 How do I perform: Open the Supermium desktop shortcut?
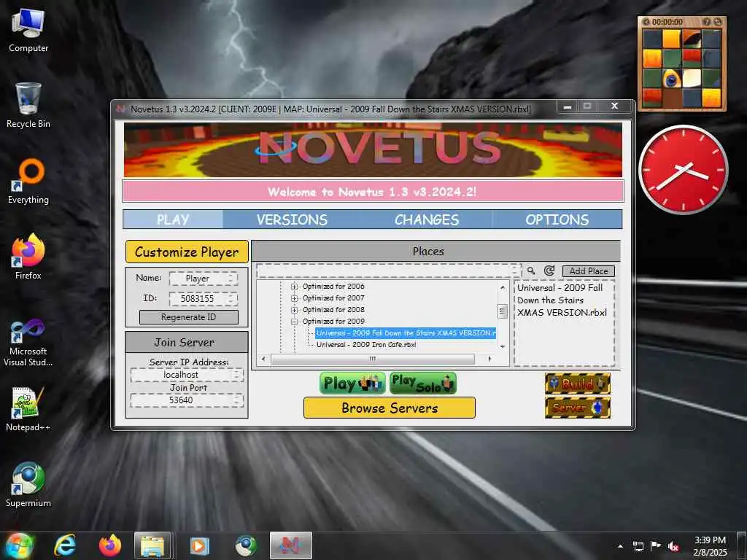(x=28, y=484)
